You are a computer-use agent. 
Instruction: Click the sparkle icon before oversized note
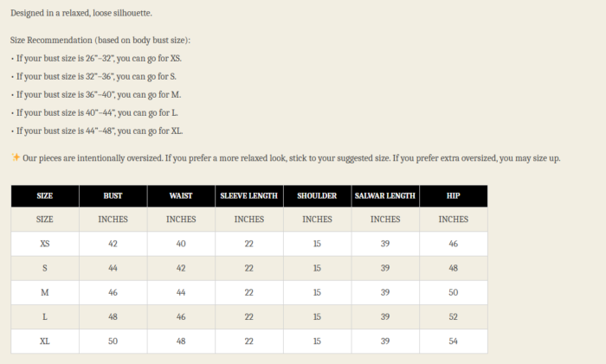(x=16, y=157)
